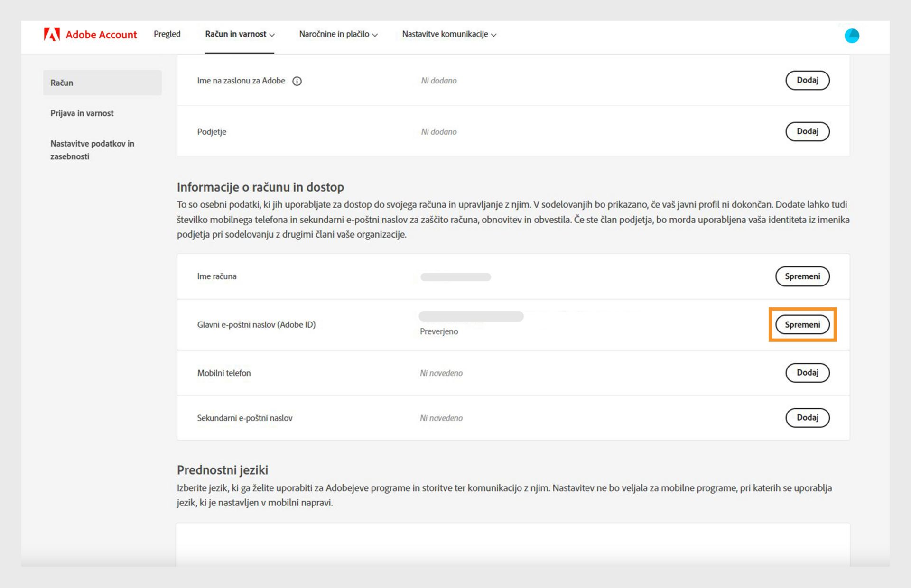This screenshot has width=911, height=588.
Task: Add a Sekundarni e-poštni naslov
Action: pyautogui.click(x=807, y=418)
